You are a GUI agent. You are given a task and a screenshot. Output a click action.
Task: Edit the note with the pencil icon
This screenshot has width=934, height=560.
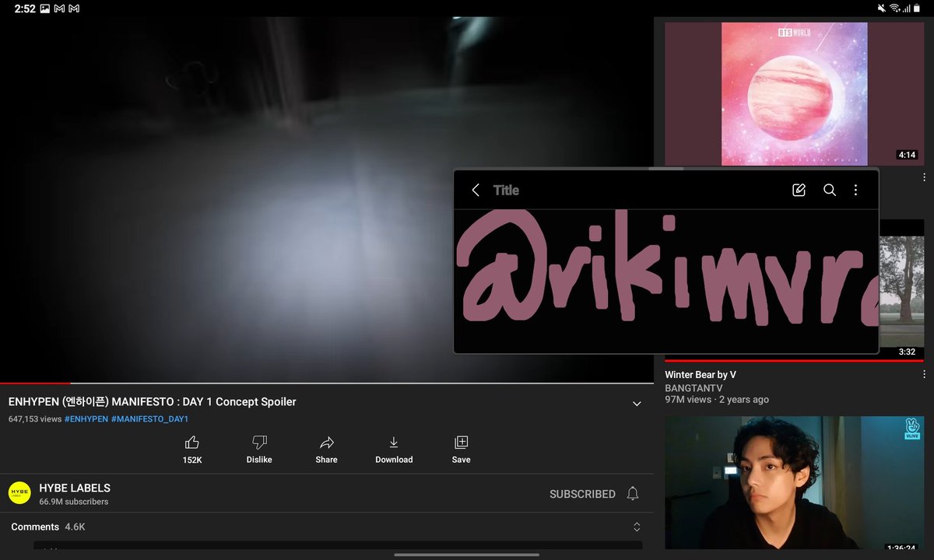[x=799, y=190]
